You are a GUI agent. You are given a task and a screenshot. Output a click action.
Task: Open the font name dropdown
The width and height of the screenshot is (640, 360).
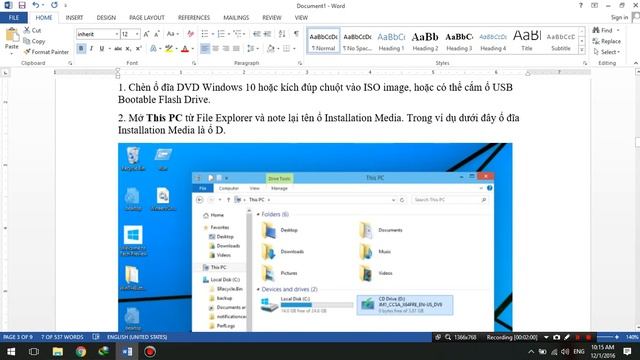117,34
